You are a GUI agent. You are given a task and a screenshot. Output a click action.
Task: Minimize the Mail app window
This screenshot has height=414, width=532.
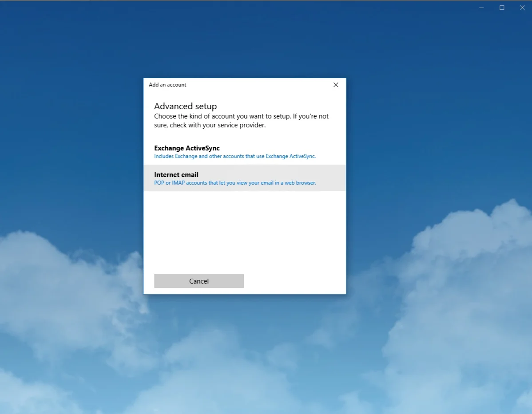coord(481,8)
